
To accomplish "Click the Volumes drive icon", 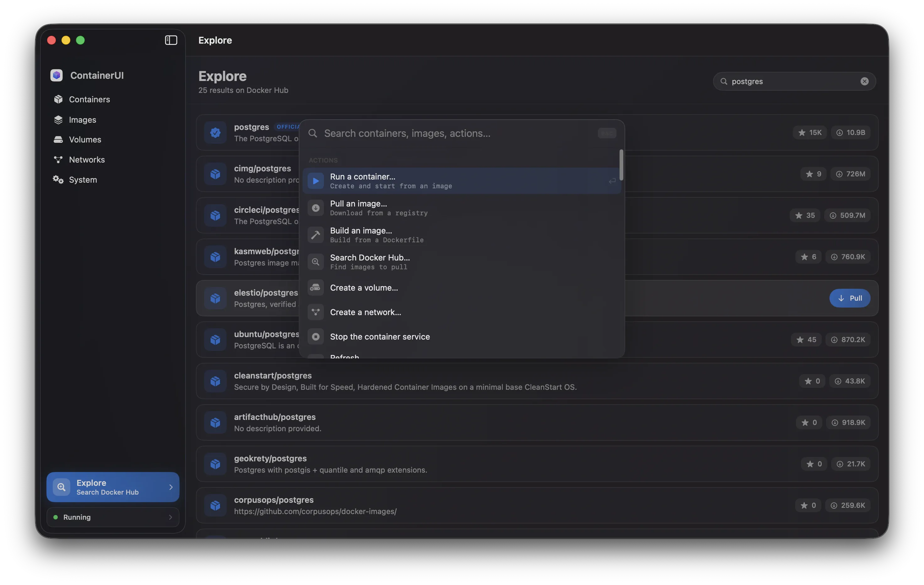I will [x=58, y=140].
